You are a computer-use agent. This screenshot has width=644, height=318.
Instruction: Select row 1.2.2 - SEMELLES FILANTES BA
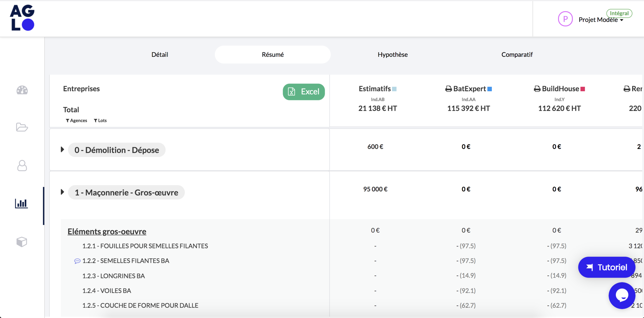point(126,261)
